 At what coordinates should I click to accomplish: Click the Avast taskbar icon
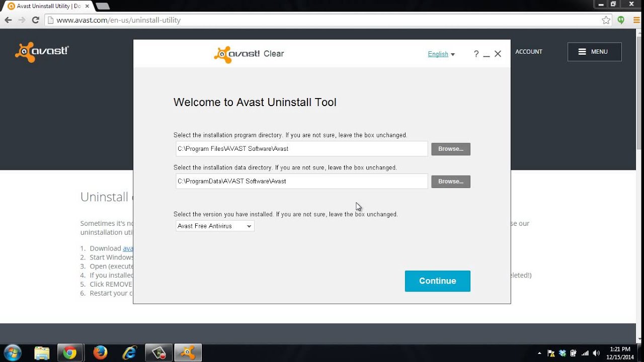pyautogui.click(x=188, y=353)
